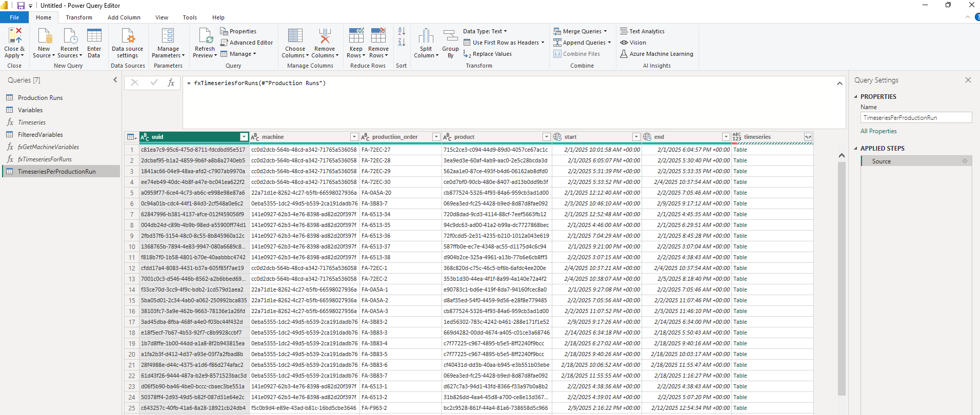Click the sort ascending icon
Screen dimensions: 980x415
tap(402, 31)
